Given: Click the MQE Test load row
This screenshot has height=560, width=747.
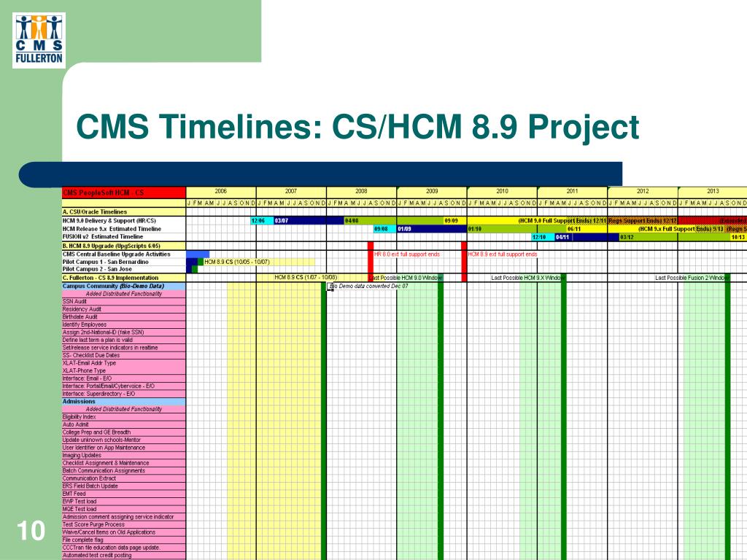Looking at the screenshot, I should (124, 509).
